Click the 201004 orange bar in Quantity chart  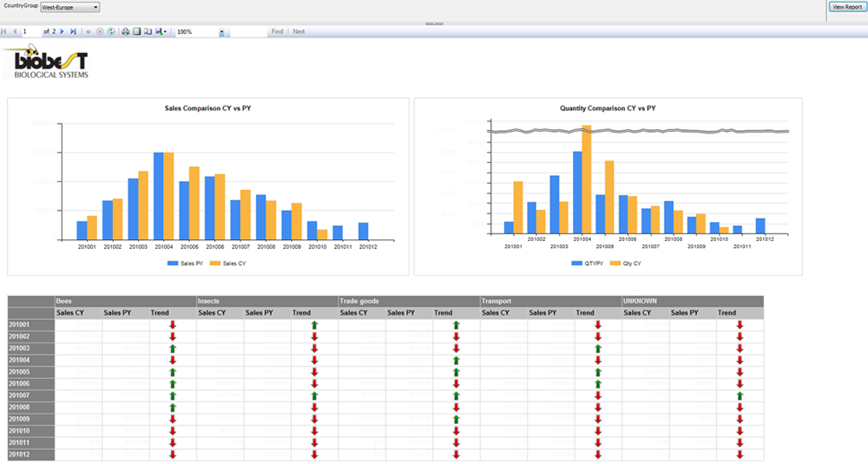pyautogui.click(x=587, y=180)
